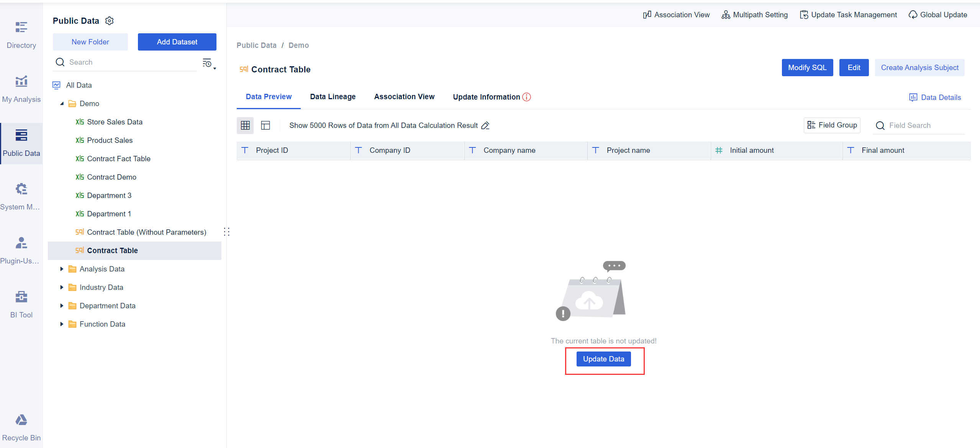Open the Directory sidebar panel
Screen dimensions: 980x448
[x=21, y=34]
